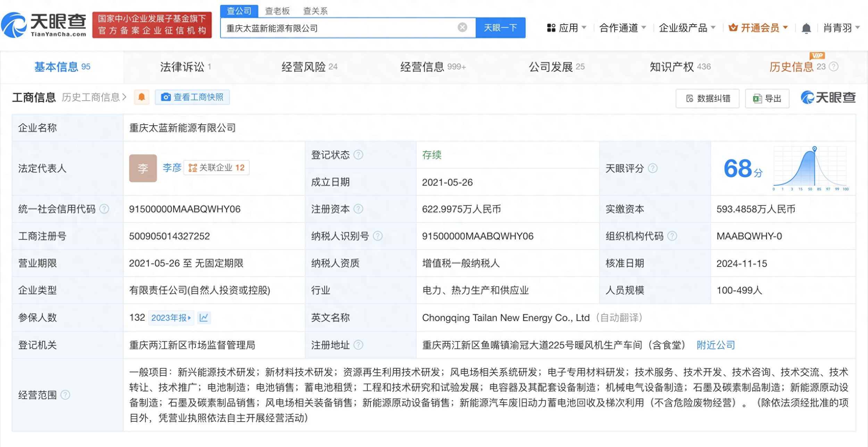Open the 附近公司 link
The width and height of the screenshot is (868, 447).
click(716, 345)
